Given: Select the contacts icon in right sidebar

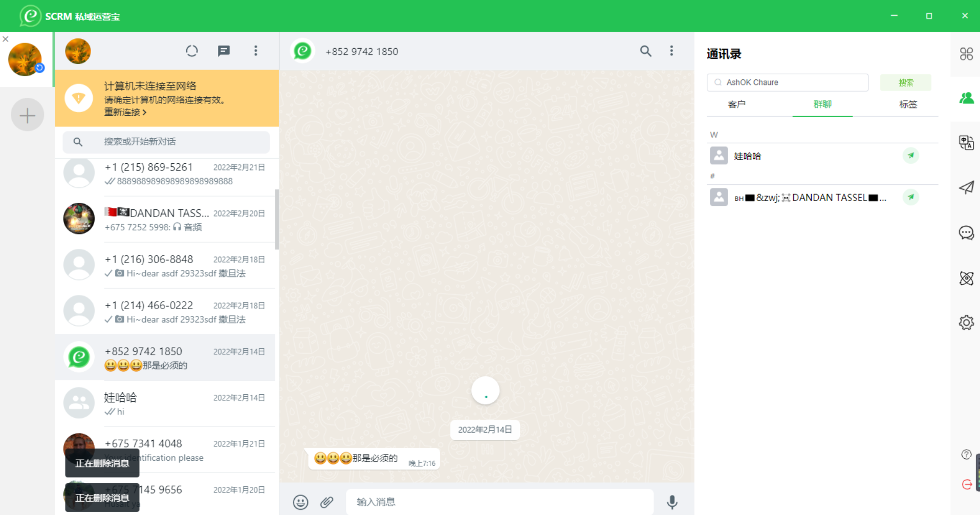Looking at the screenshot, I should (966, 98).
